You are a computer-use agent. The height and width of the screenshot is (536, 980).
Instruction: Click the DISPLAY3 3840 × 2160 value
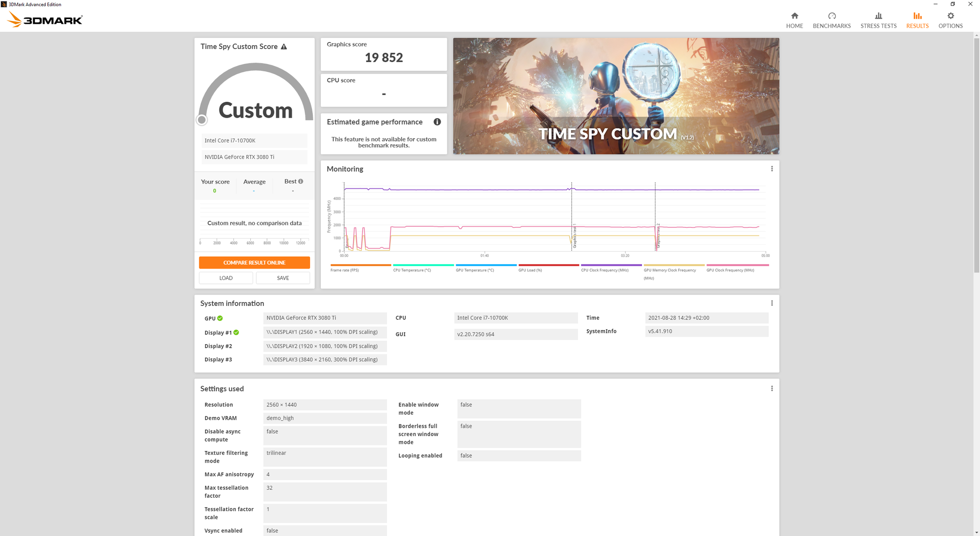coord(325,360)
